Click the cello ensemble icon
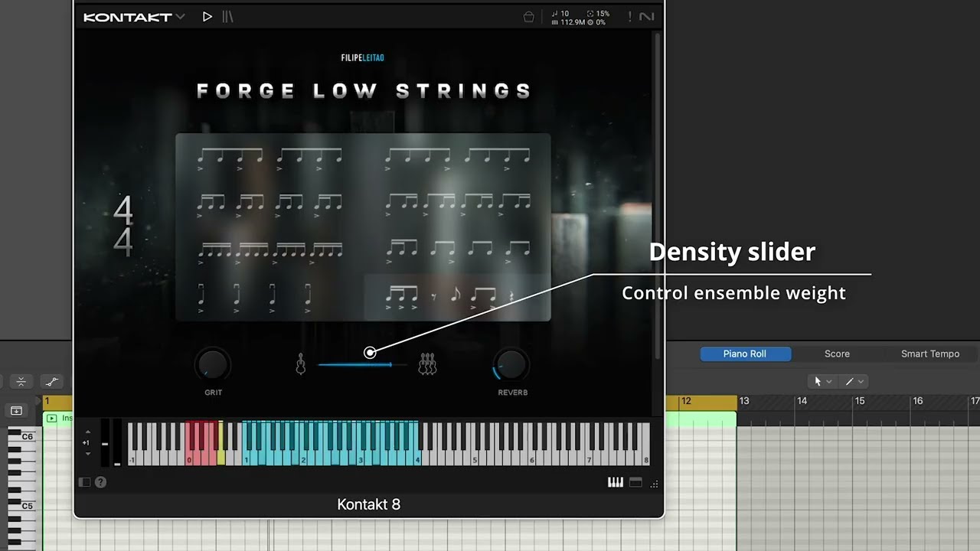Screen dimensions: 980x551 click(x=427, y=364)
